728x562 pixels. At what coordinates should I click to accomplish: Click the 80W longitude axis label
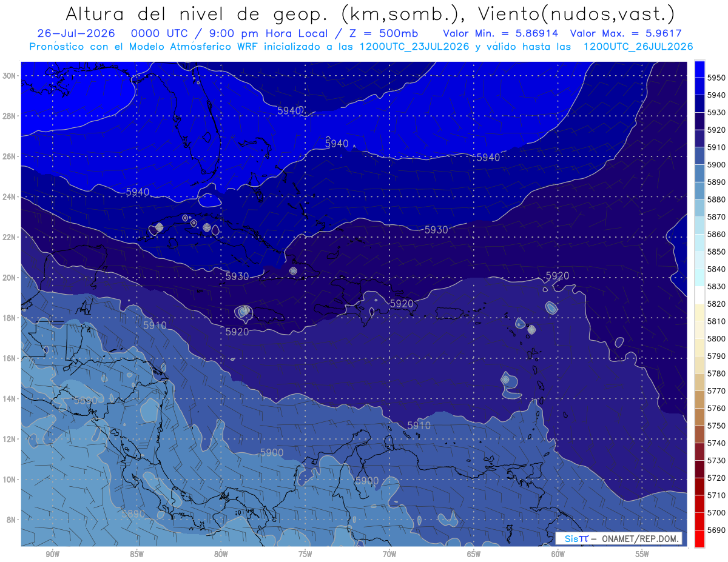coord(221,554)
